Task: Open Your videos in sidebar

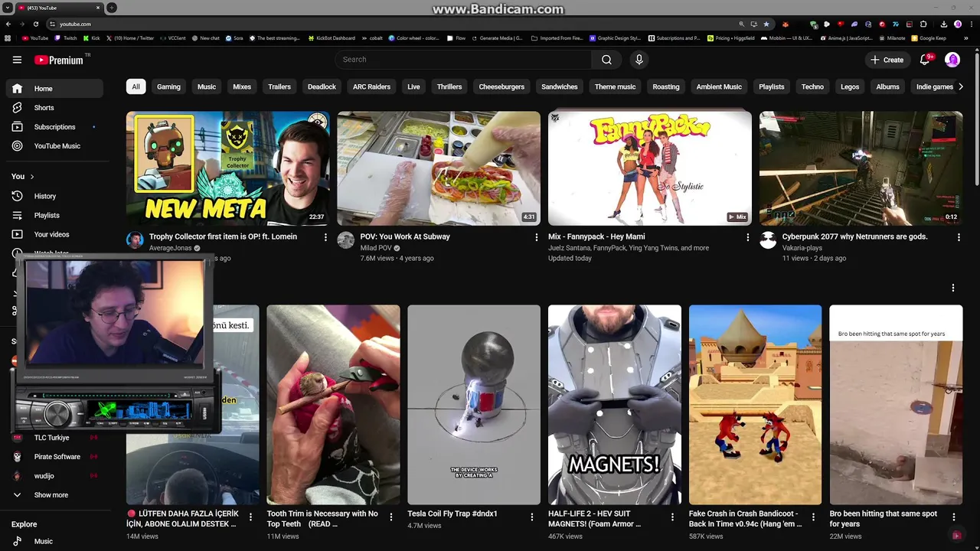Action: click(x=54, y=235)
